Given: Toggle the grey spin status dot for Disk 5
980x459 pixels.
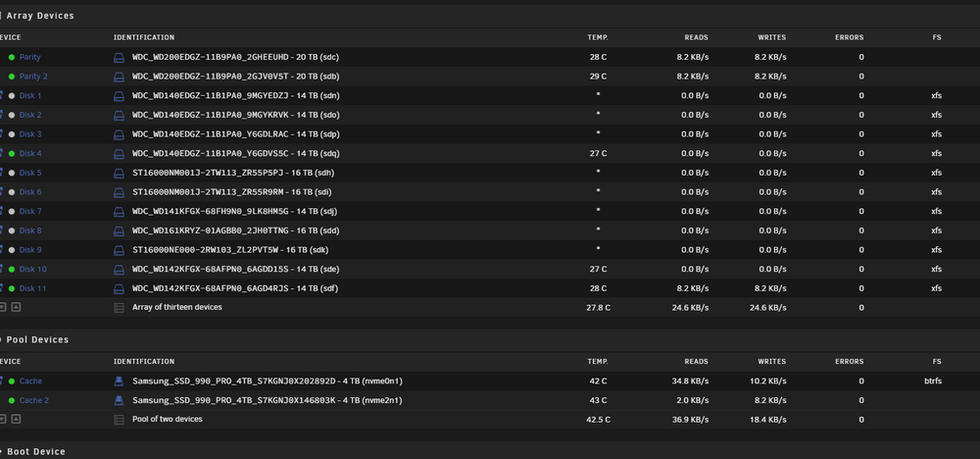Looking at the screenshot, I should click(x=11, y=174).
